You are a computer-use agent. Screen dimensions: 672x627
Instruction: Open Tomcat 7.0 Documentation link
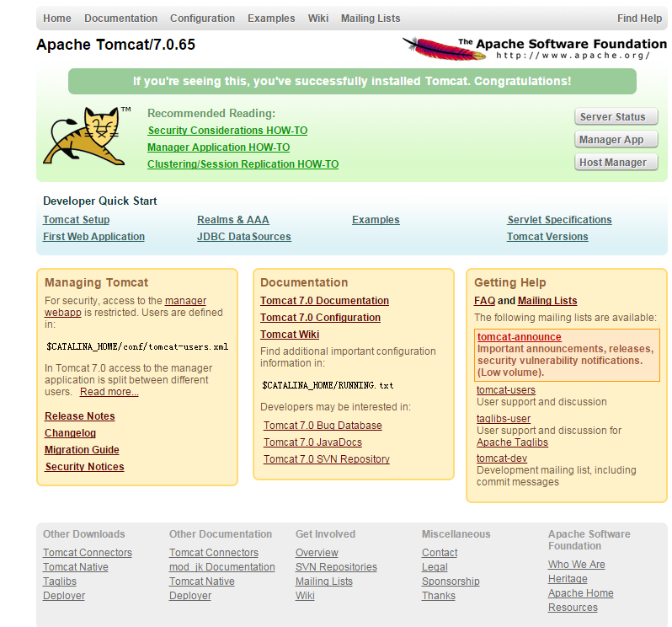tap(324, 301)
